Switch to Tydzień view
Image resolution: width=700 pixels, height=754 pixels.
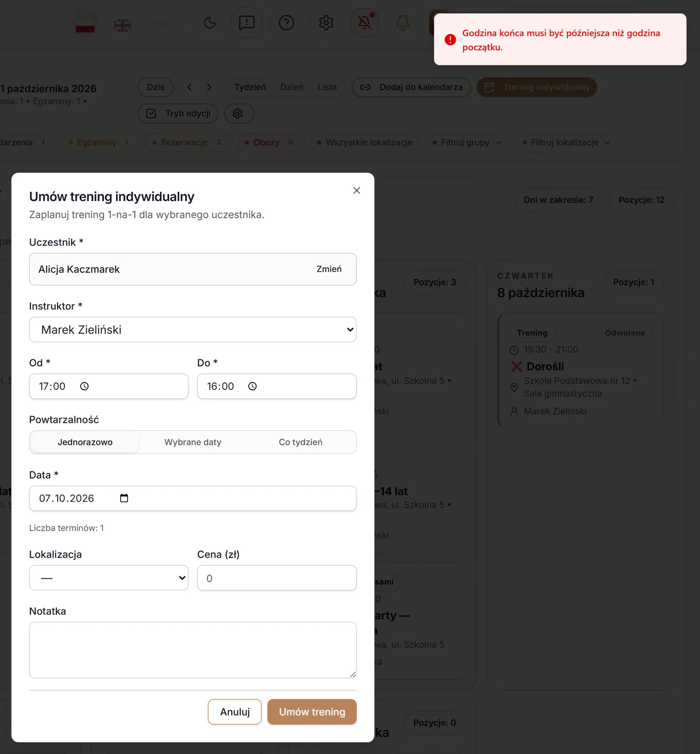250,87
